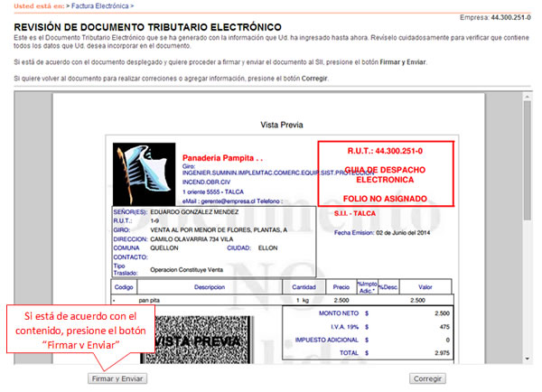The height and width of the screenshot is (392, 542).
Task: Click the VISTA PREVIA barcode stamp
Action: (x=196, y=340)
